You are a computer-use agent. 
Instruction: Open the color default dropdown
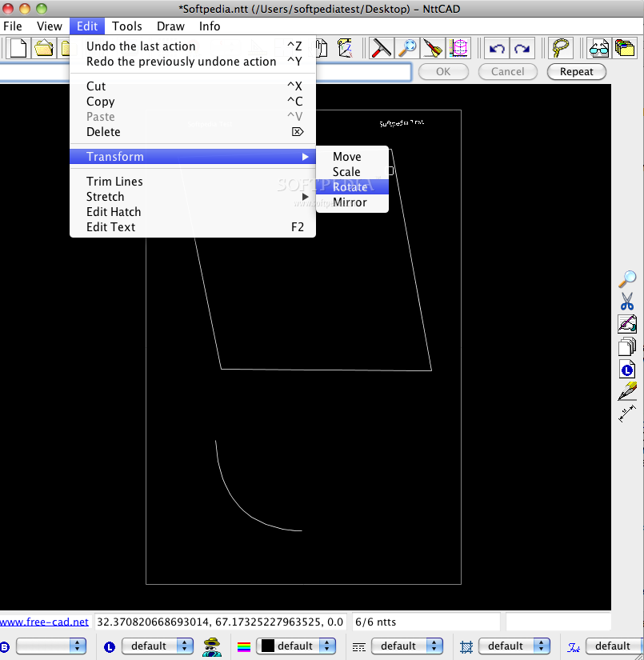[x=296, y=646]
